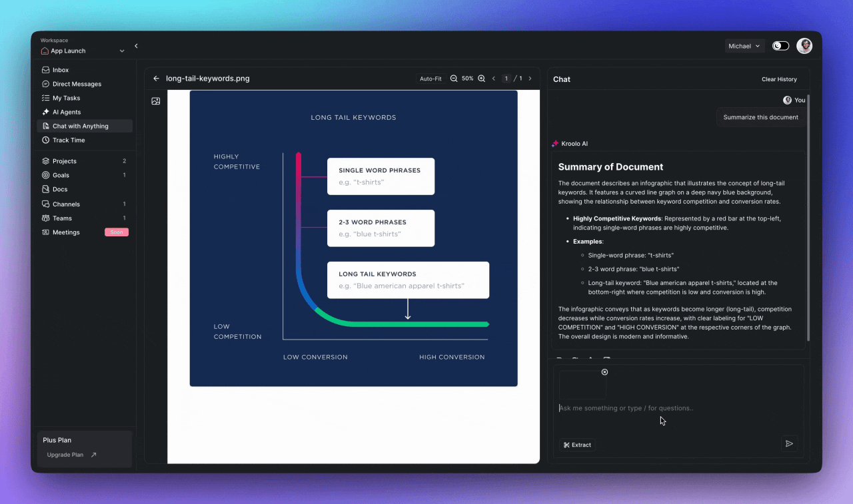Click the Ask me something input field
This screenshot has width=853, height=504.
pyautogui.click(x=666, y=408)
